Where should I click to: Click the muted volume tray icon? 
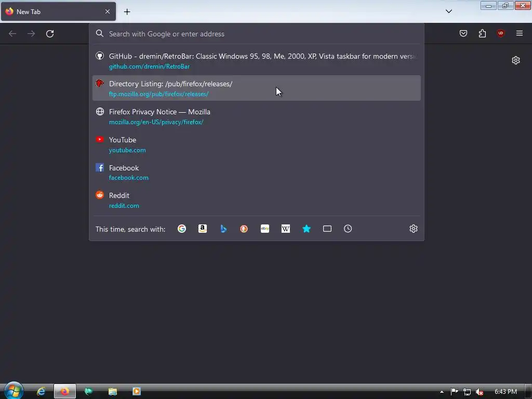coord(479,392)
